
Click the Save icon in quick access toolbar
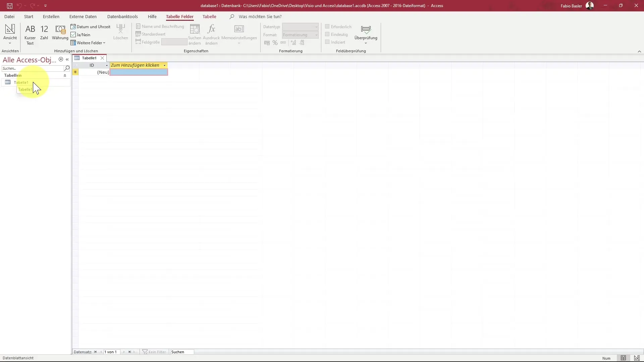(x=10, y=6)
